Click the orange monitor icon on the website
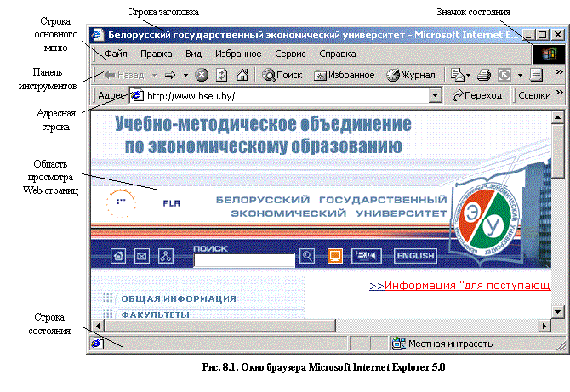This screenshot has width=570, height=392. pos(335,256)
